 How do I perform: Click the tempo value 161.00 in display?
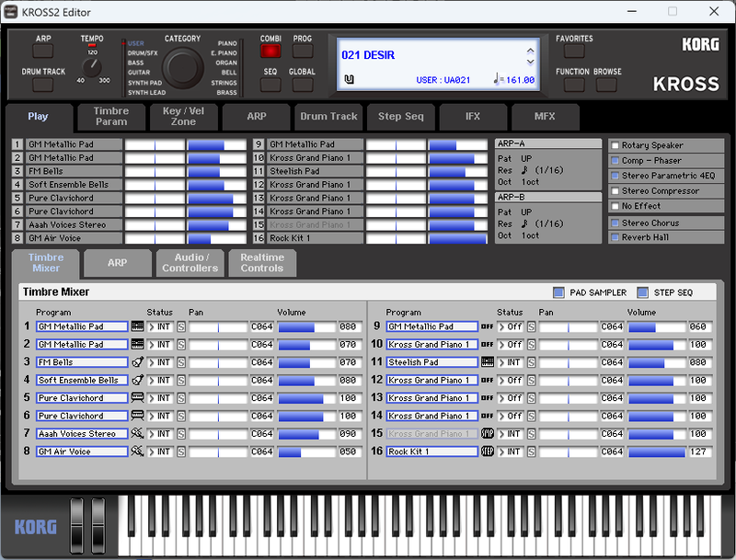[x=520, y=80]
